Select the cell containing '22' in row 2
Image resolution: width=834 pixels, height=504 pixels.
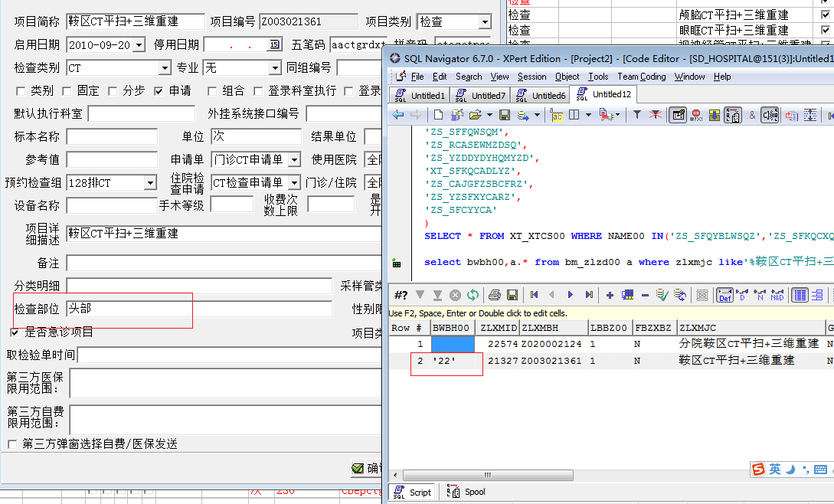452,361
